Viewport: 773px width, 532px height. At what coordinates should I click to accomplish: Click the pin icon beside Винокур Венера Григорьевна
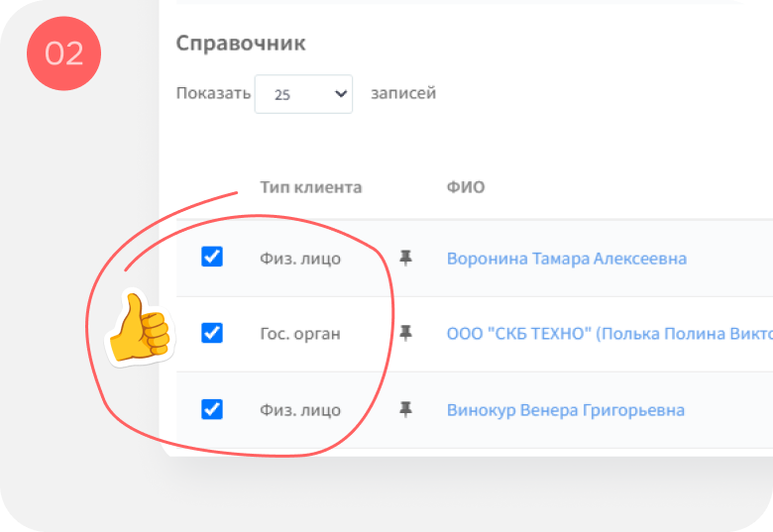405,409
